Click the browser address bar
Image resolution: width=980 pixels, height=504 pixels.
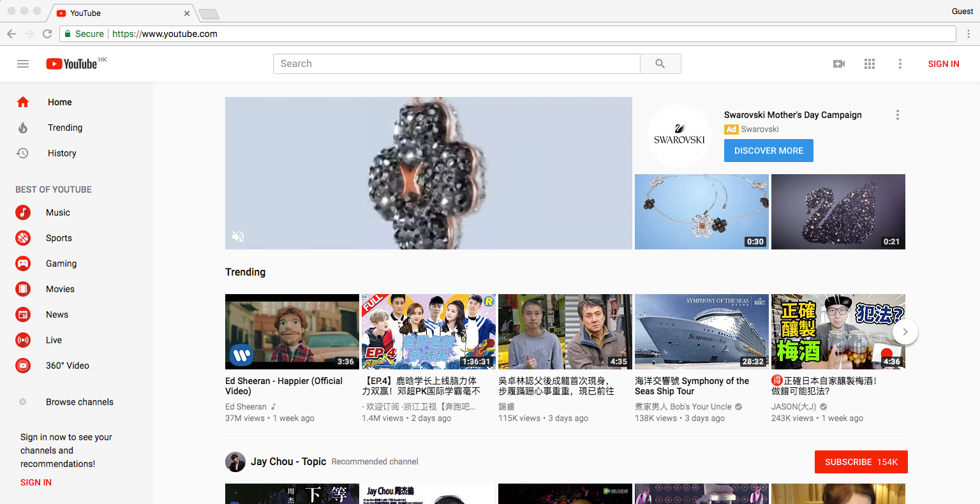[508, 34]
